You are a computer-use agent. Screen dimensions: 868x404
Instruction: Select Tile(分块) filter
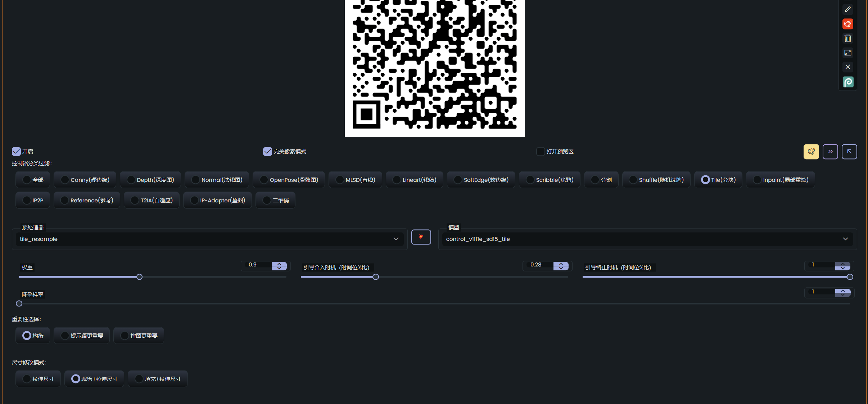point(718,180)
